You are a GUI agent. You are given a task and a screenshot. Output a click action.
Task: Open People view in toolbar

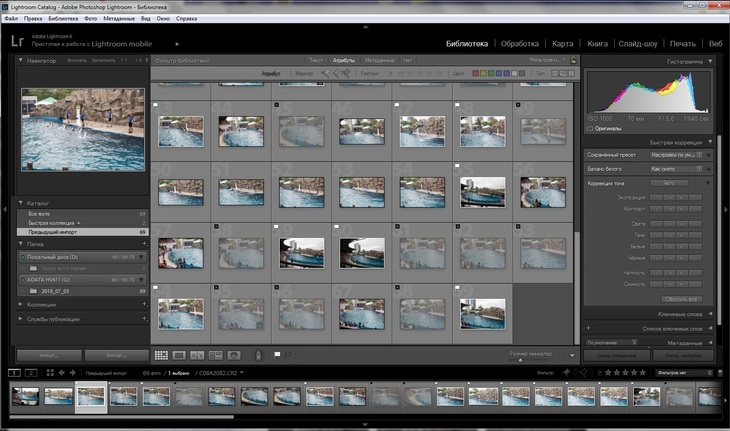coord(234,356)
